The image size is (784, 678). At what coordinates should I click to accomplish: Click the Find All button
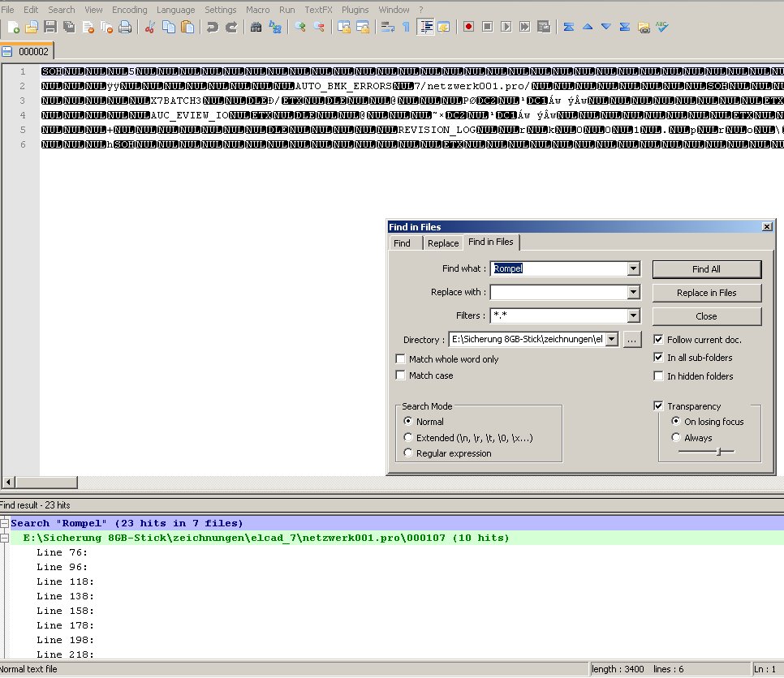click(707, 269)
